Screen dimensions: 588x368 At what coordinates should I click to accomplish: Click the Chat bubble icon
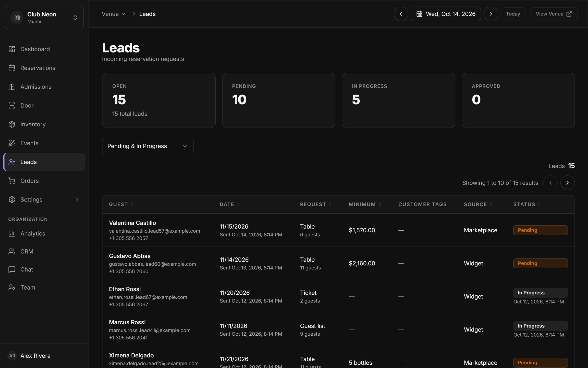click(12, 269)
